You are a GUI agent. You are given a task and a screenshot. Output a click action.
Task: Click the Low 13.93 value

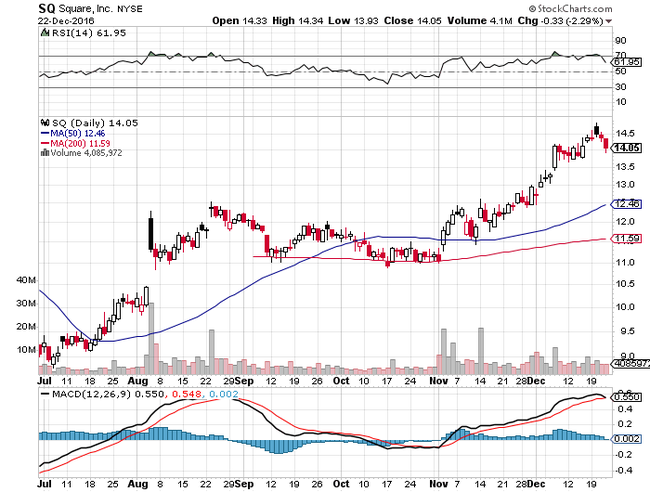(353, 21)
